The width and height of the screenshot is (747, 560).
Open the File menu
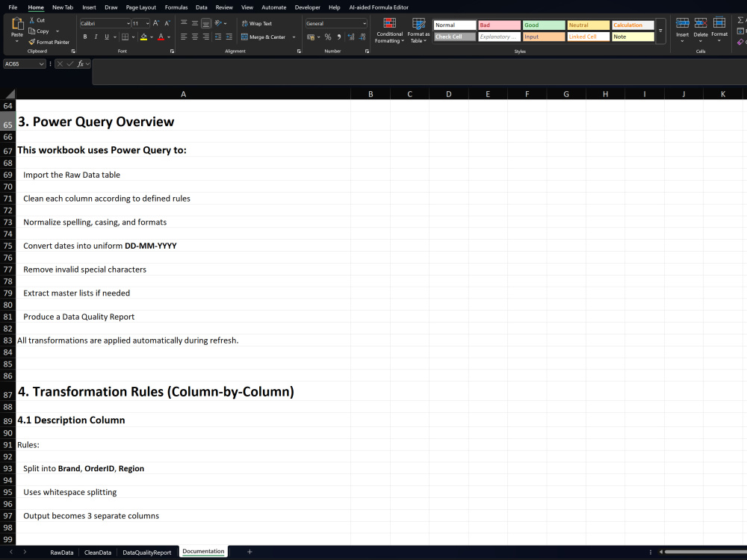pyautogui.click(x=13, y=7)
